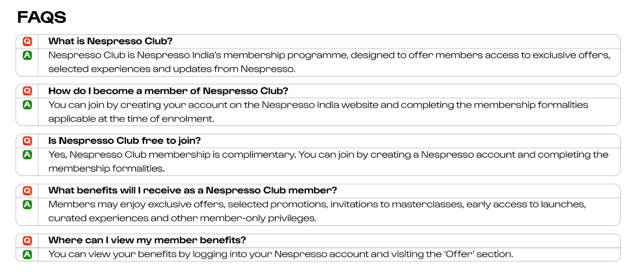644x272 pixels.
Task: Click the answer about the Nespresso India website enrolment
Action: tap(318, 112)
